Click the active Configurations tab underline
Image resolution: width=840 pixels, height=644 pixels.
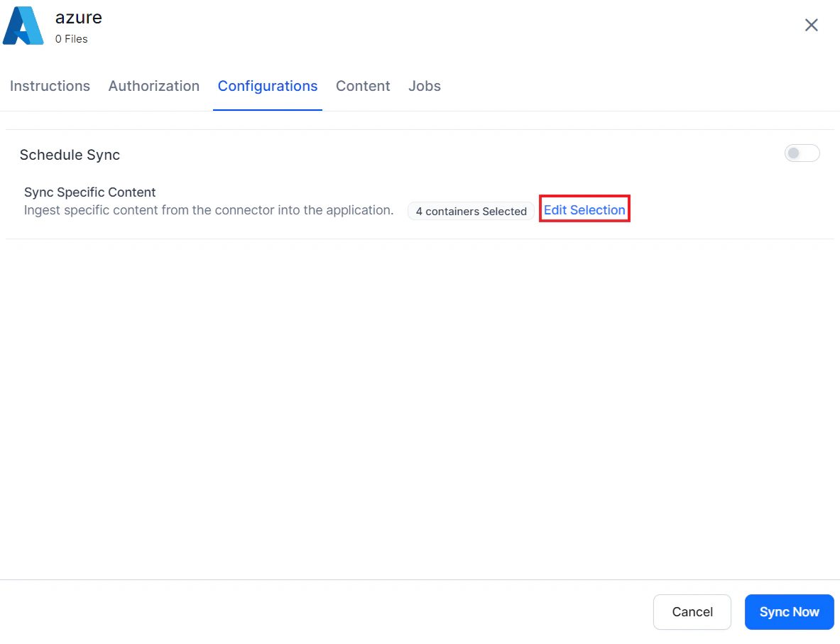268,109
